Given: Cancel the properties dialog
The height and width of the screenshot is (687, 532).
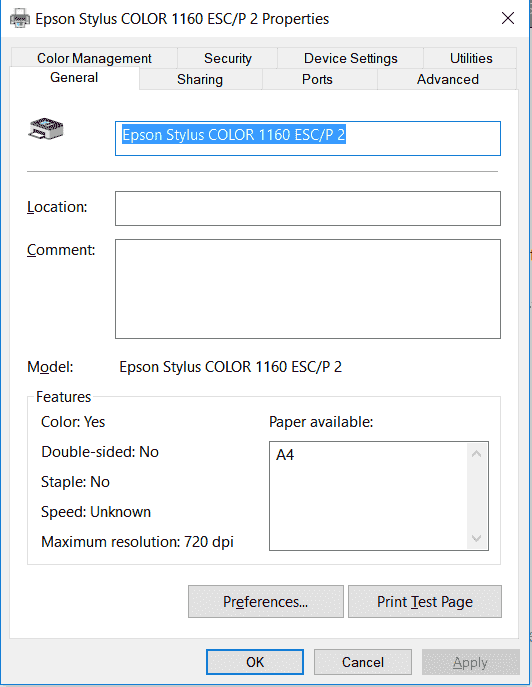Looking at the screenshot, I should [363, 662].
